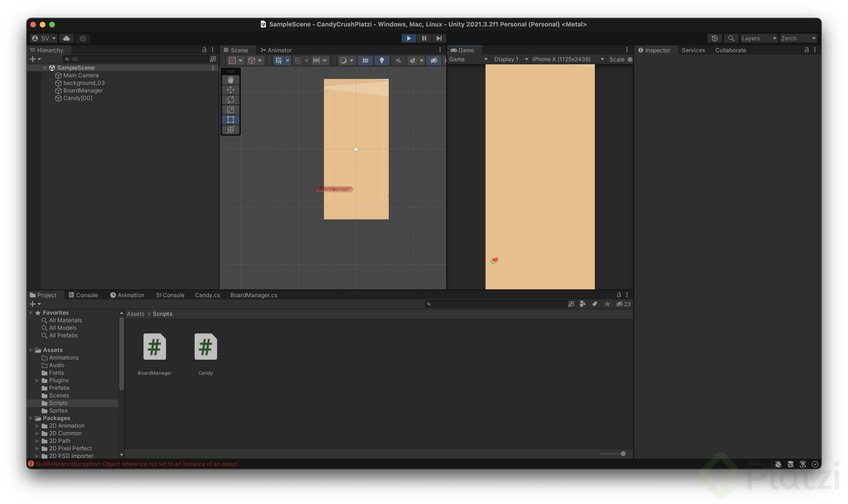This screenshot has height=504, width=848.
Task: Click the global search magnifier icon
Action: click(731, 38)
